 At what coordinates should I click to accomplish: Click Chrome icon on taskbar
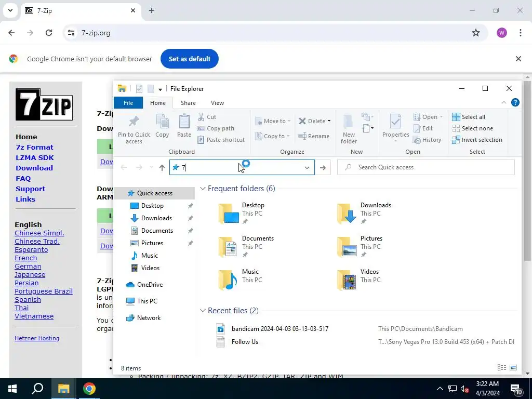[x=89, y=389]
